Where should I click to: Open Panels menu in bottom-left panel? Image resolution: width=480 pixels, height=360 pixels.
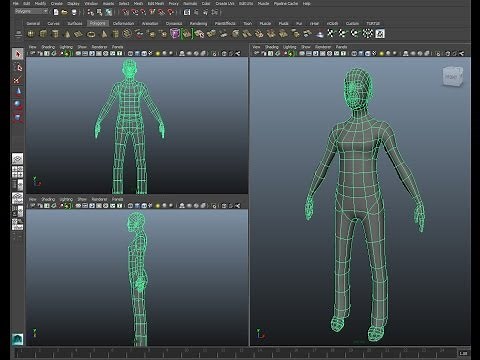(117, 199)
